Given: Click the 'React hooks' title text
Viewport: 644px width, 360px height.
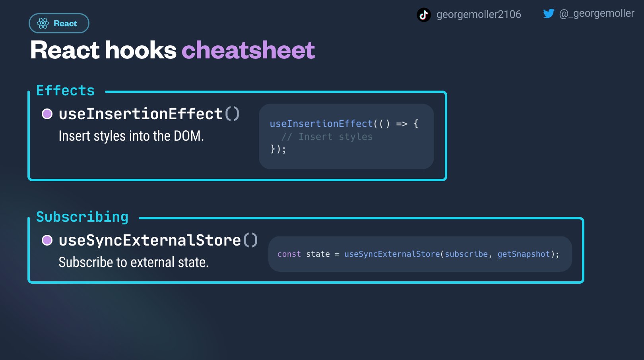Looking at the screenshot, I should point(103,50).
